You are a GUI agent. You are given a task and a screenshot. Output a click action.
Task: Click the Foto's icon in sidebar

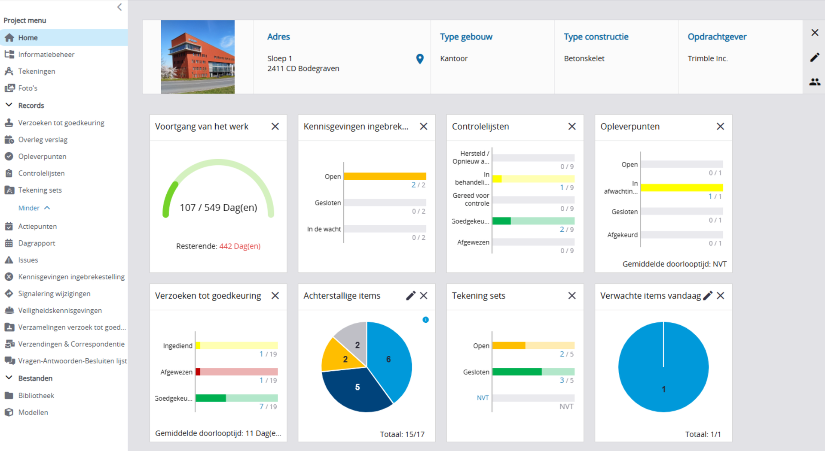point(10,88)
